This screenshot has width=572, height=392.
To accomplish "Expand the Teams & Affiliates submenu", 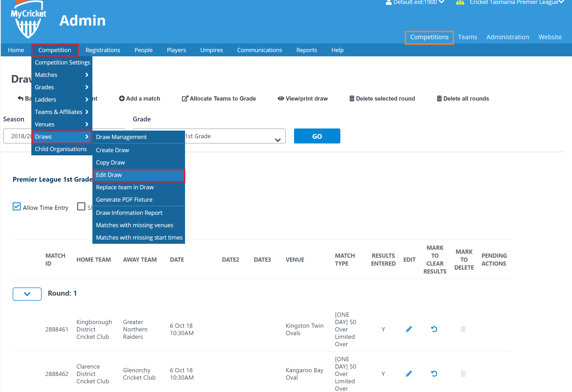I will pyautogui.click(x=62, y=112).
